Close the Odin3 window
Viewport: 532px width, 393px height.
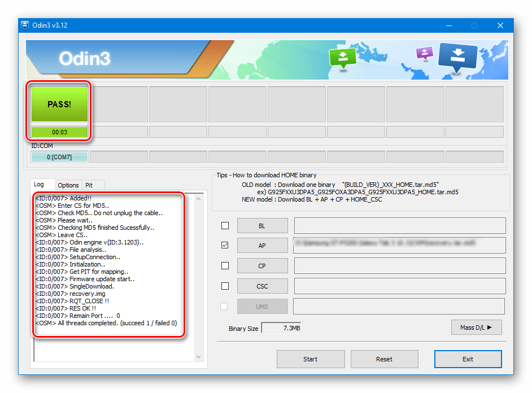[500, 25]
